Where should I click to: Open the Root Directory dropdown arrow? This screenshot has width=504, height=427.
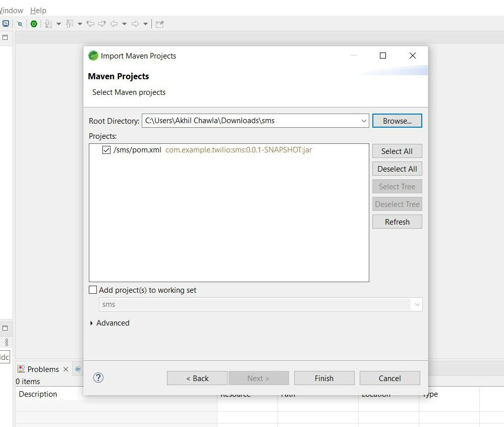(364, 121)
